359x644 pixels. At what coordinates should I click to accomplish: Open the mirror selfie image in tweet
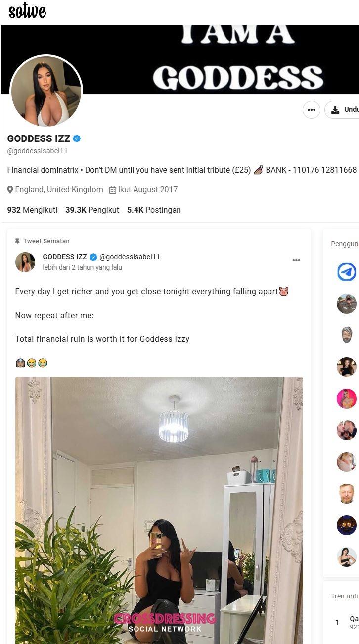pos(159,510)
